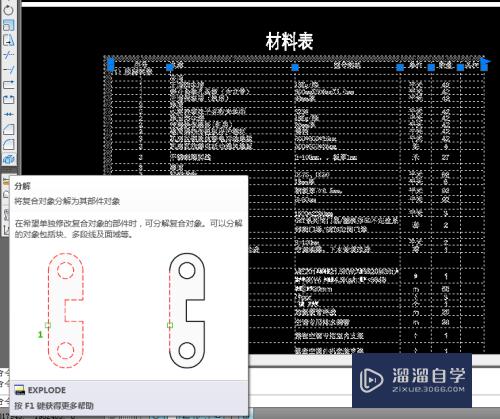
Task: Pick the column grip beside 名称 header
Action: (170, 68)
